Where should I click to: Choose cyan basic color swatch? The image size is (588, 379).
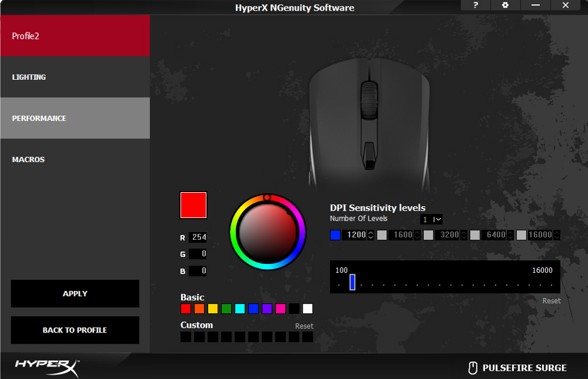point(240,308)
